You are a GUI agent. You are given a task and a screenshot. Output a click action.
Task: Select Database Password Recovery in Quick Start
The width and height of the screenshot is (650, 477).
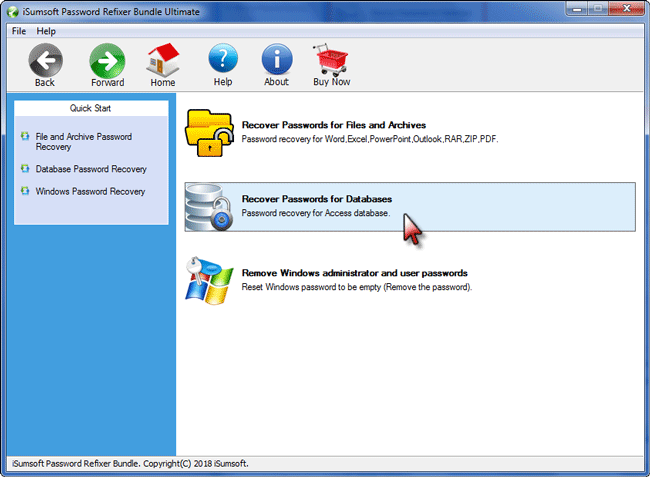[91, 169]
